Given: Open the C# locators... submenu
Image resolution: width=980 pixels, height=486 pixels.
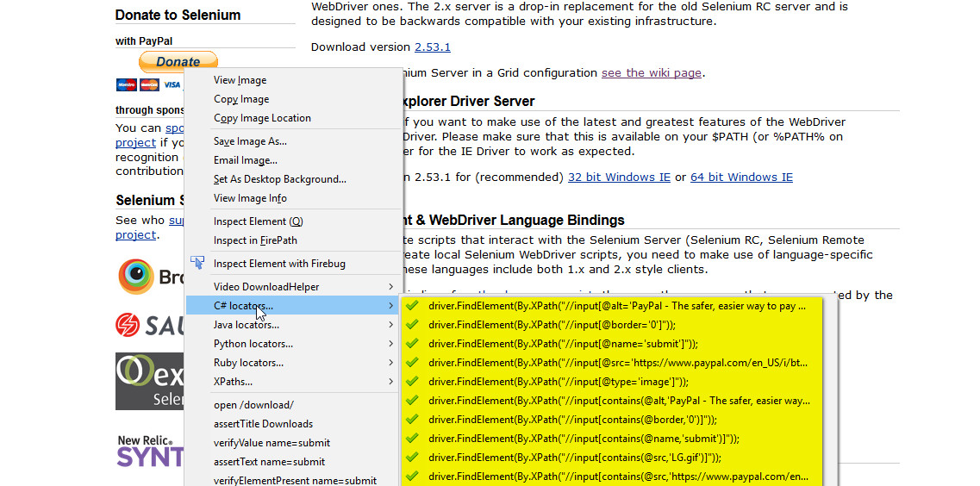Looking at the screenshot, I should 292,305.
